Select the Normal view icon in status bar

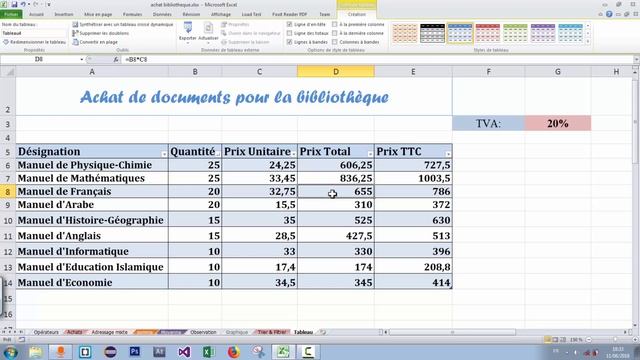[547, 340]
